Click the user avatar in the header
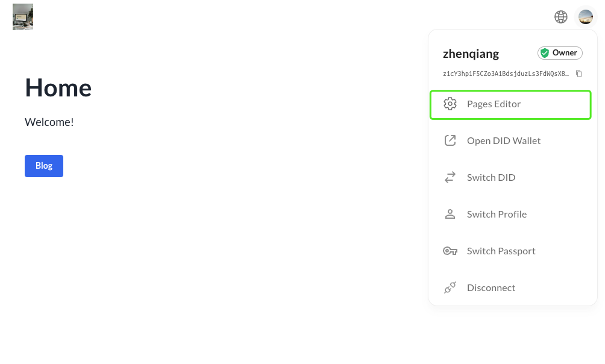605x364 pixels. click(x=586, y=17)
